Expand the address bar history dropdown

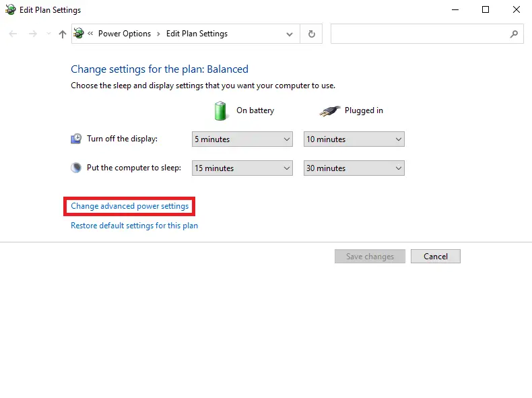(x=290, y=34)
